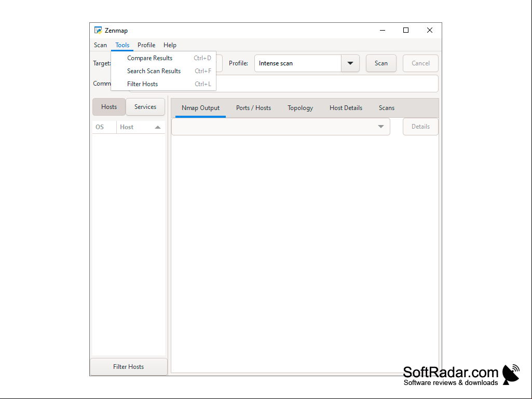The image size is (532, 399).
Task: Start the scan with Scan button
Action: (x=381, y=63)
